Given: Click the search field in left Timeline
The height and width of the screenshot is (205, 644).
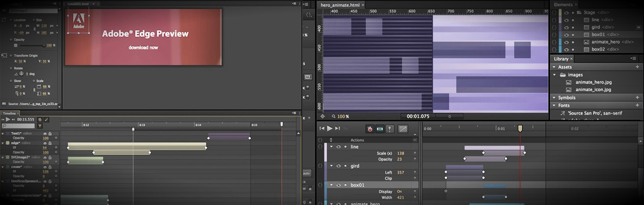Looking at the screenshot, I should click(18, 126).
